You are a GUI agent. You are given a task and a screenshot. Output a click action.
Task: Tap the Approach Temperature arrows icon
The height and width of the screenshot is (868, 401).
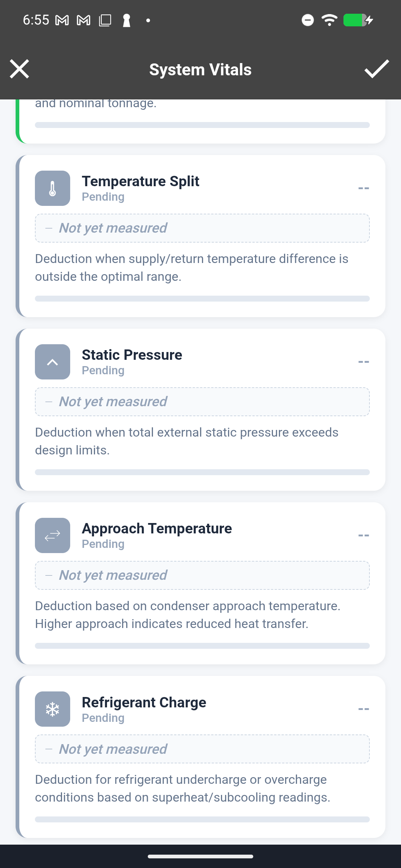[x=52, y=535]
